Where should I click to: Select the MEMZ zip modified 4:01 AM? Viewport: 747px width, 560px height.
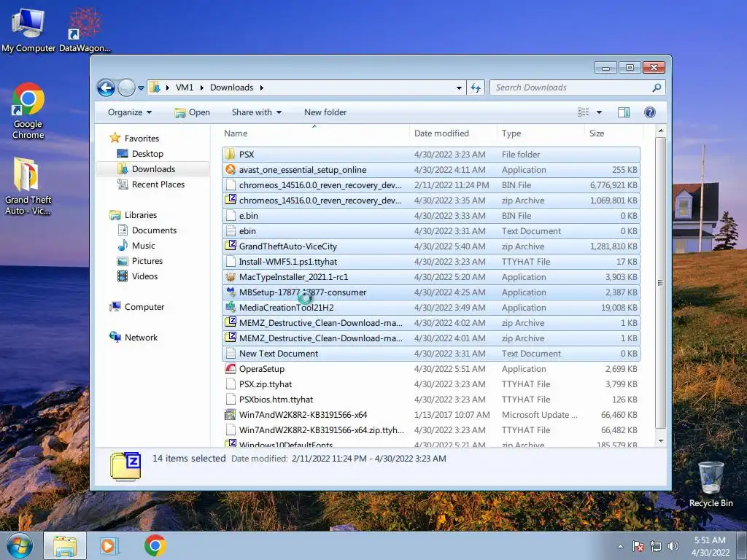pyautogui.click(x=430, y=338)
